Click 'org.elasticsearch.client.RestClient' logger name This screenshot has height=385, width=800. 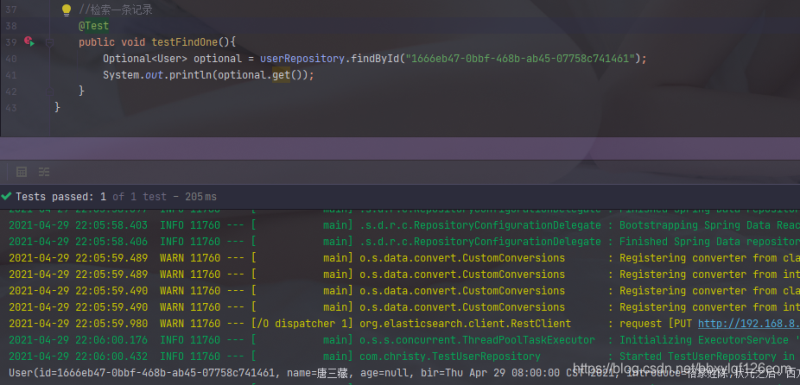pyautogui.click(x=465, y=324)
